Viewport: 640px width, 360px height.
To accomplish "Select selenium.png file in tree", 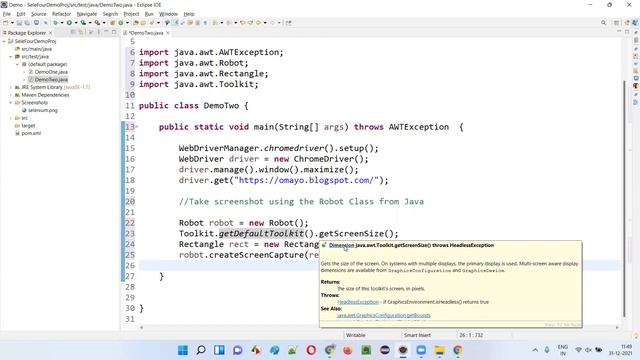I will tap(42, 110).
